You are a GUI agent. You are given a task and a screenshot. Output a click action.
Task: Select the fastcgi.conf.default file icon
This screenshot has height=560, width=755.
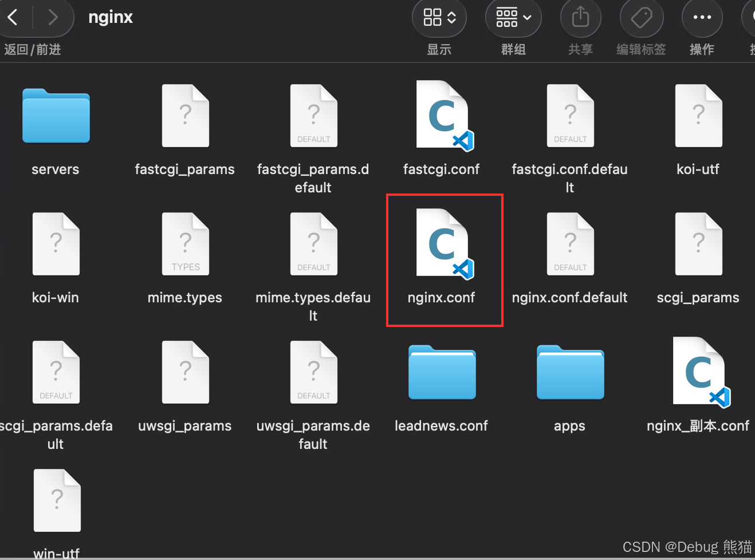(570, 116)
